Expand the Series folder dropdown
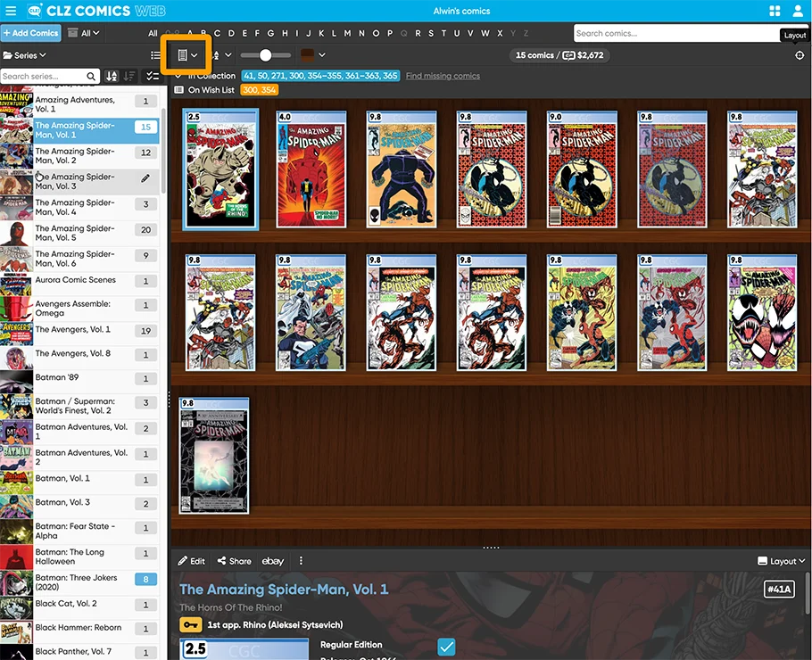This screenshot has height=660, width=812. (x=25, y=55)
